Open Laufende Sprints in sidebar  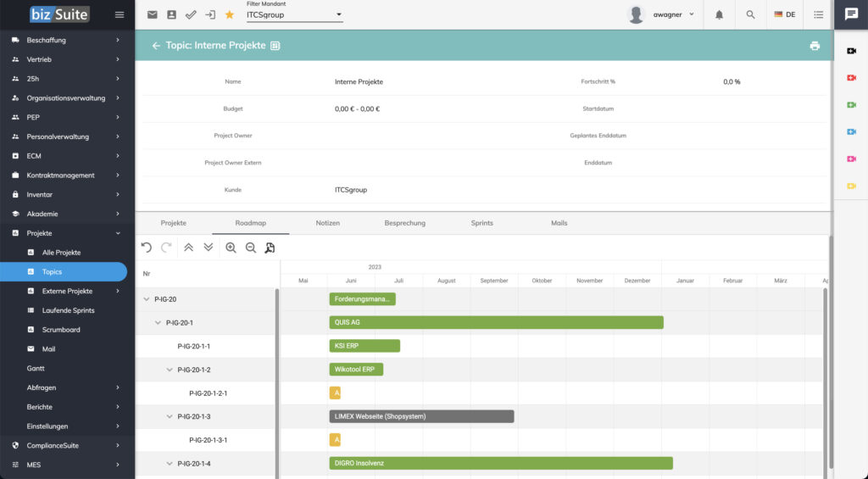67,310
